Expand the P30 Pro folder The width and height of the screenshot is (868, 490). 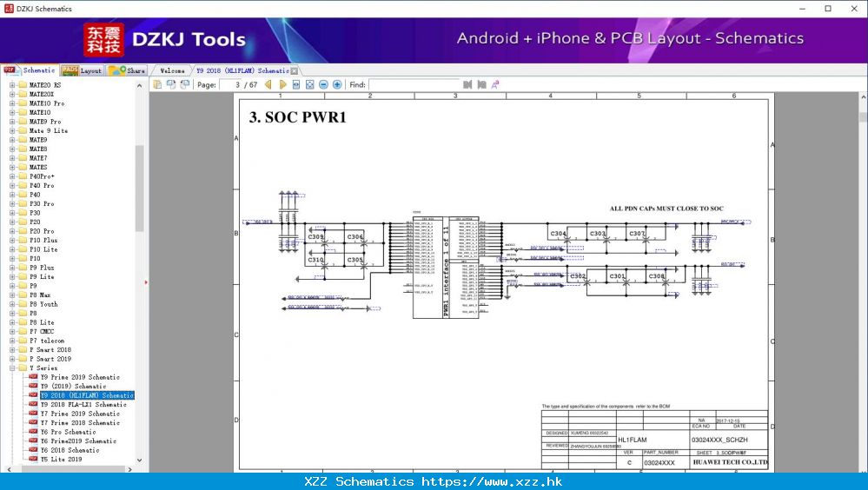coord(12,204)
